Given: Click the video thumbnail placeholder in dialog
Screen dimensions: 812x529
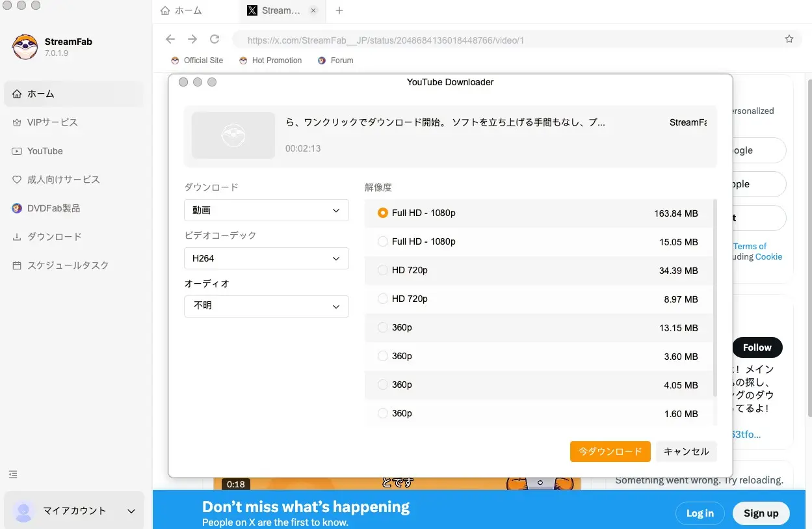Looking at the screenshot, I should coord(233,135).
